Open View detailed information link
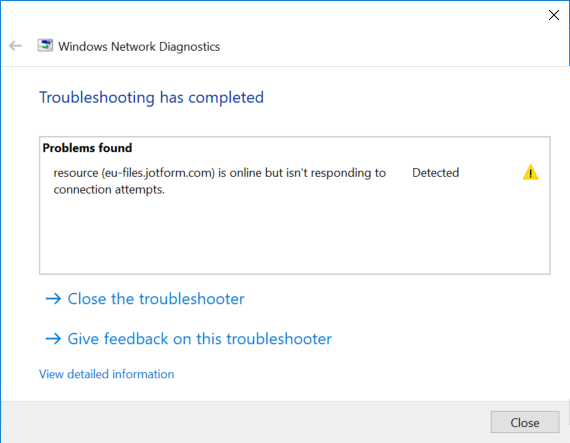Viewport: 570px width, 443px height. [x=107, y=374]
